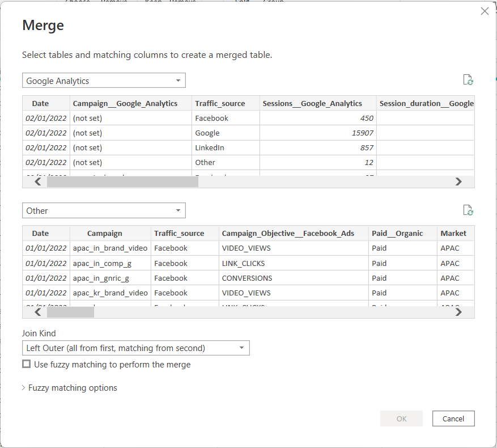Click the apac_in_comp_g campaign cell
The image size is (497, 448).
pyautogui.click(x=111, y=263)
